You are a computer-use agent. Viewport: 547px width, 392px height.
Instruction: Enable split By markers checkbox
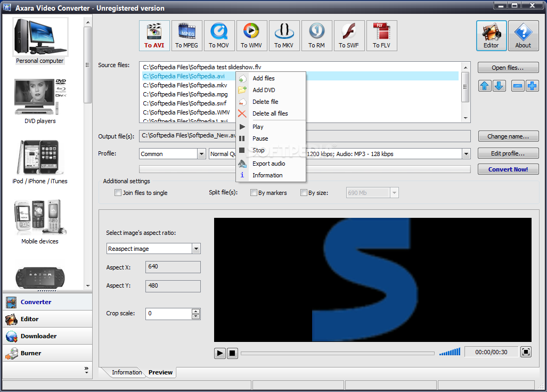(x=254, y=193)
